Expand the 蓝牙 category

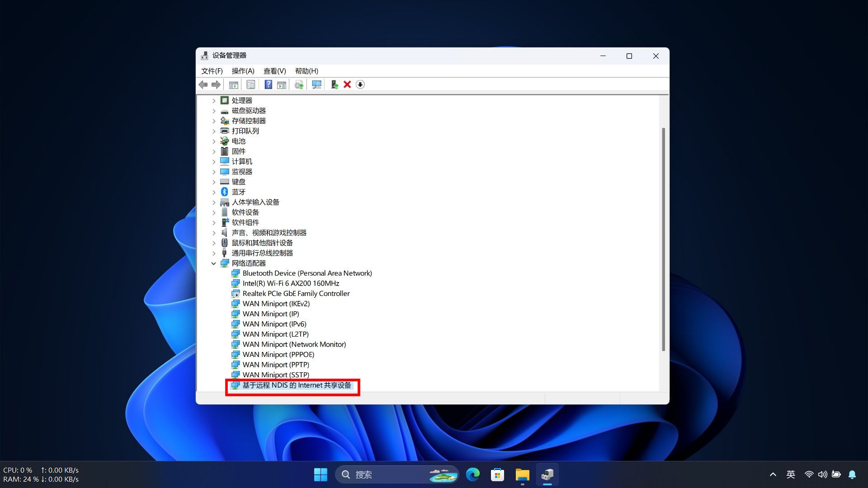point(214,192)
